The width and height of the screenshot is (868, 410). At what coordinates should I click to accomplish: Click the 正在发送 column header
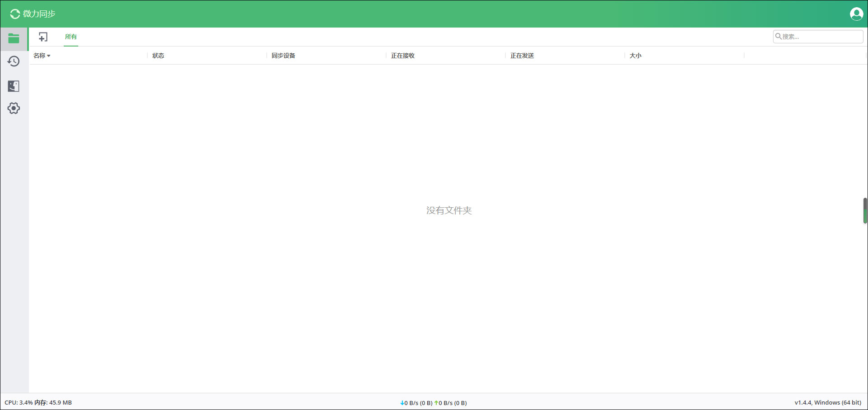[x=522, y=56]
